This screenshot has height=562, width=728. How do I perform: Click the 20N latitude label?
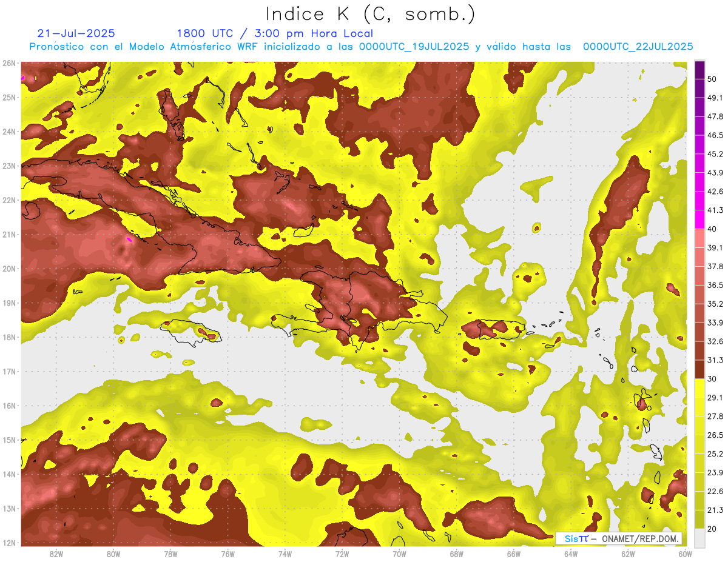coord(9,269)
